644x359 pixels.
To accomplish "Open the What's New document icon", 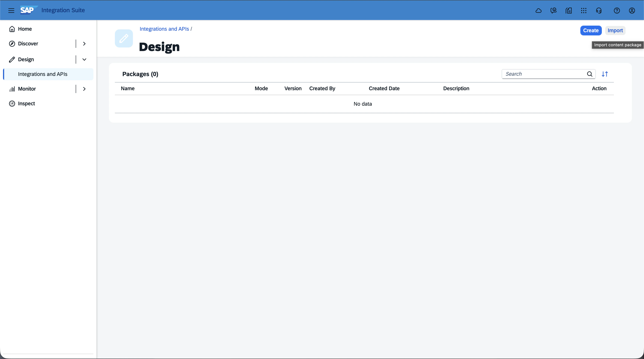I will (x=568, y=10).
